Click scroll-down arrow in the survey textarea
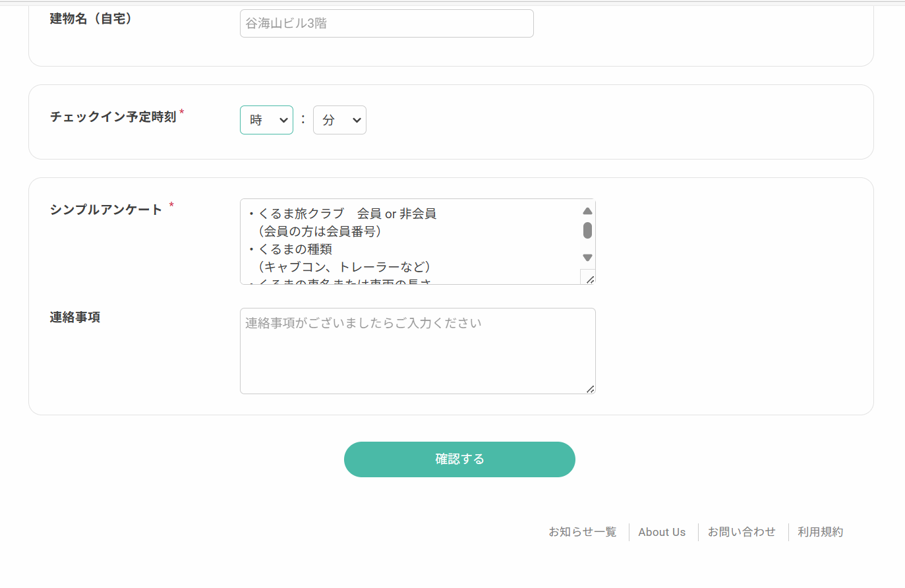 click(587, 258)
